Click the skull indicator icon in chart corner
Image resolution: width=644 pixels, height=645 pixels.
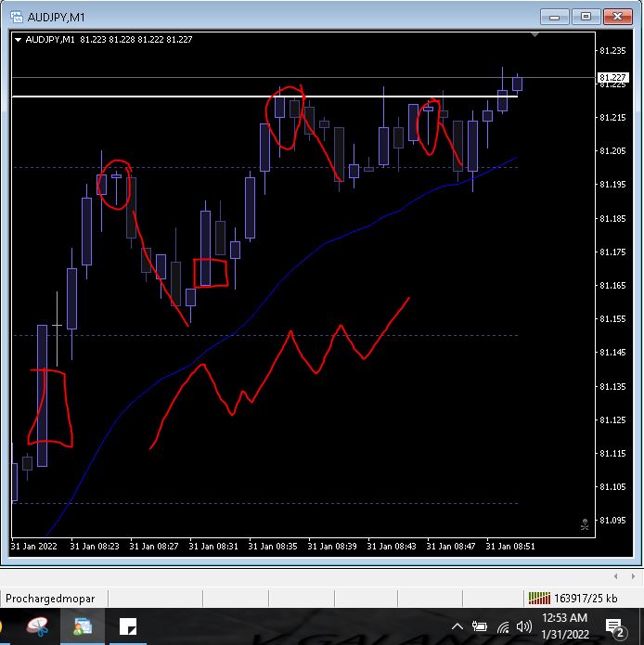[585, 524]
